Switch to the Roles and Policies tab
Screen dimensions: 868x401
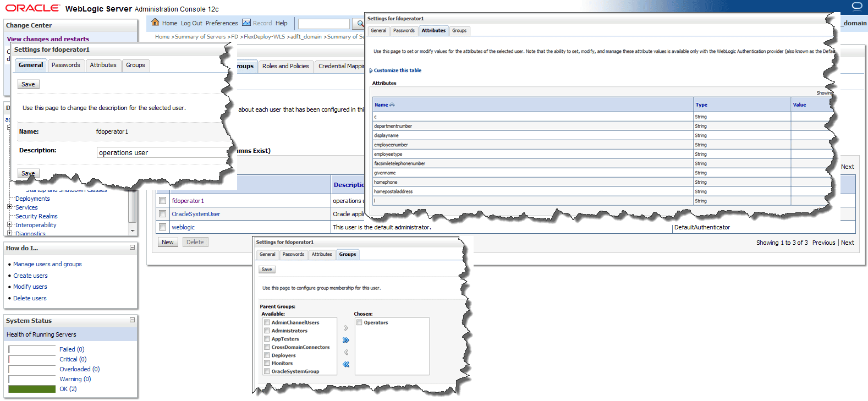pyautogui.click(x=285, y=66)
